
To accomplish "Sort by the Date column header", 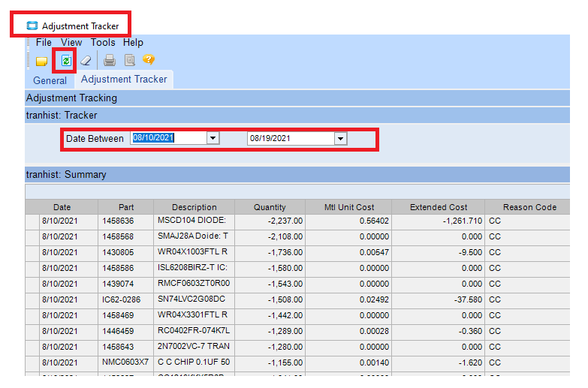I will point(62,207).
